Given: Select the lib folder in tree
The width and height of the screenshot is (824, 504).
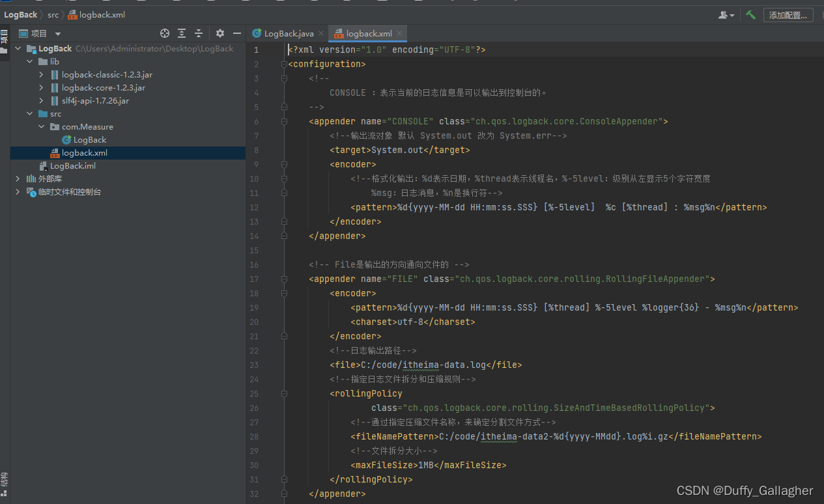Looking at the screenshot, I should coord(55,61).
